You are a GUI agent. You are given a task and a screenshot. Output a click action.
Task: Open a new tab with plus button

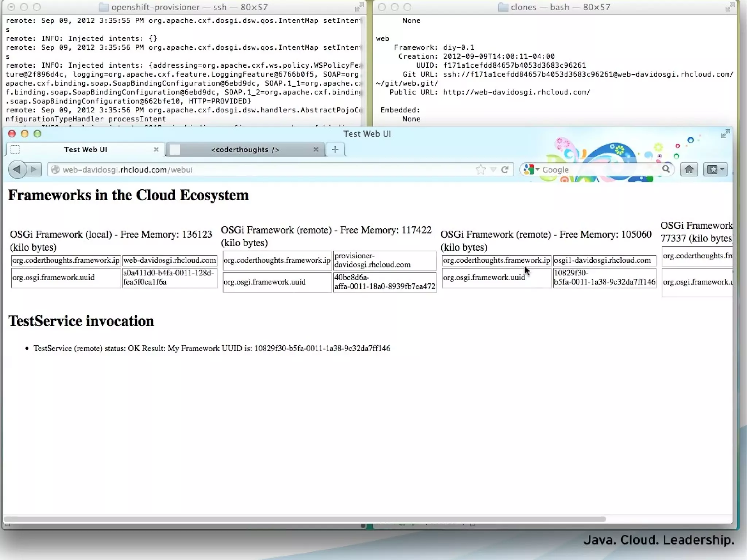point(335,149)
